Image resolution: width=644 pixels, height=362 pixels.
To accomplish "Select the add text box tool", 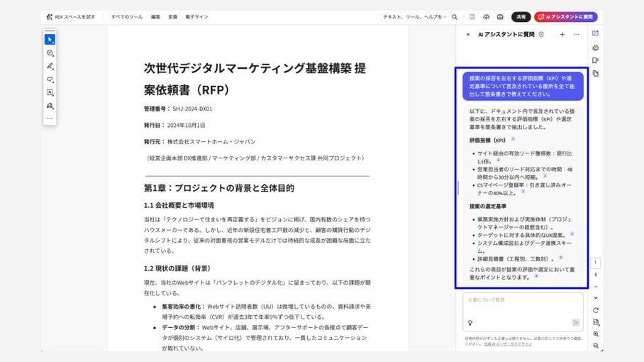I will [50, 92].
